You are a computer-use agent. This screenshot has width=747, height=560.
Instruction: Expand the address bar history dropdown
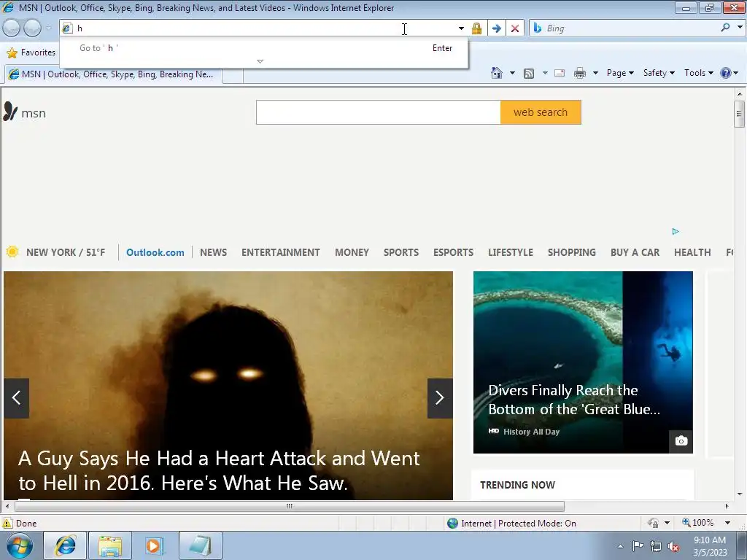[461, 28]
